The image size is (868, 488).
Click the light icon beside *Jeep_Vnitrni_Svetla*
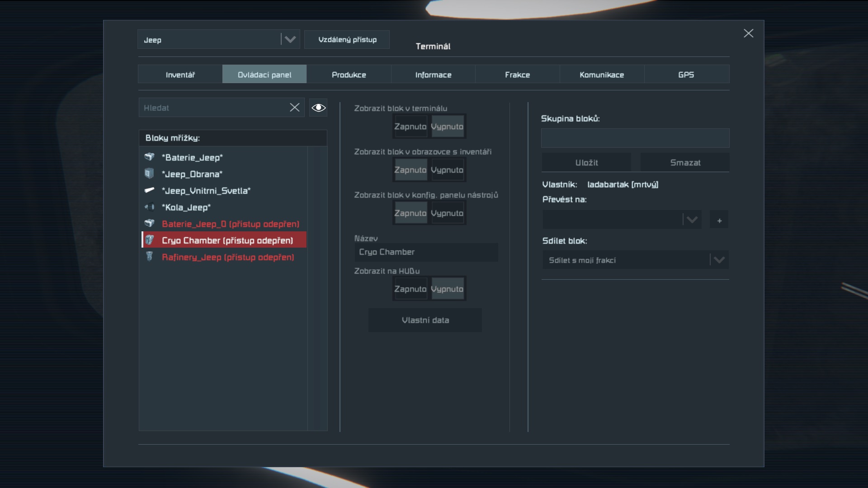pyautogui.click(x=149, y=190)
